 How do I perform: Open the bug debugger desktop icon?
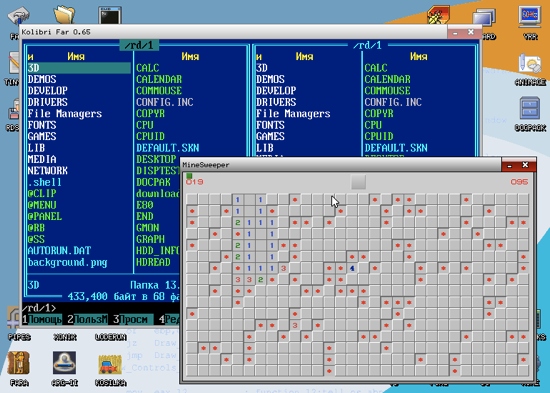pyautogui.click(x=438, y=15)
